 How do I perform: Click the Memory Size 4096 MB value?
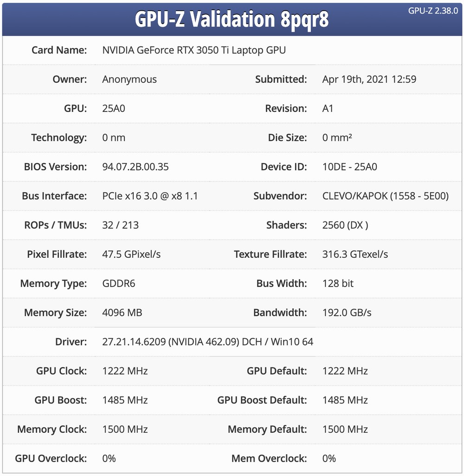(122, 313)
